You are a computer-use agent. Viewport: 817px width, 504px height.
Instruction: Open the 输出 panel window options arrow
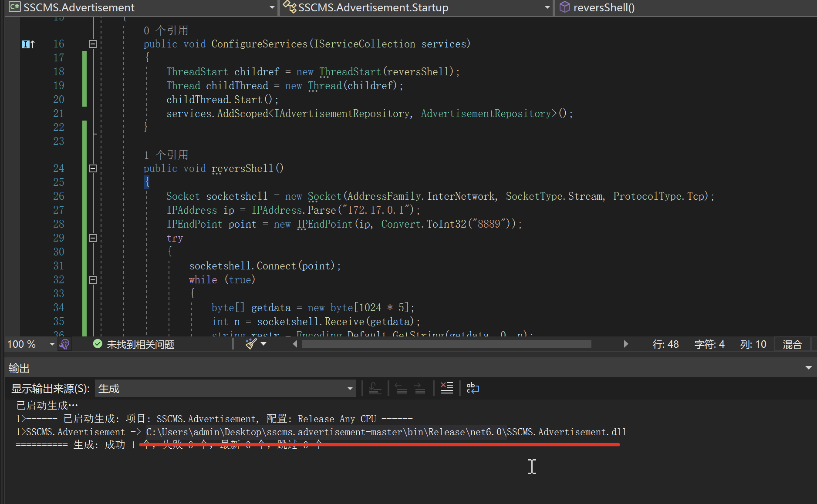(808, 368)
